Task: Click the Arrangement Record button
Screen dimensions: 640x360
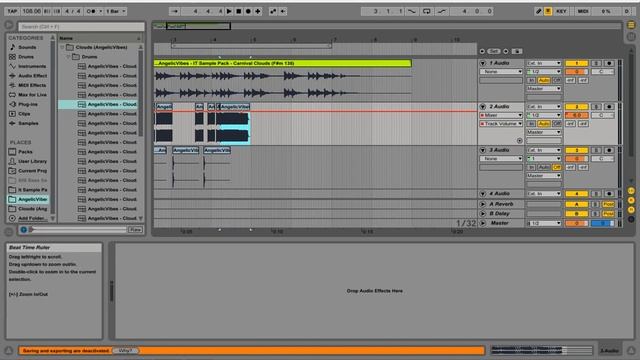Action: click(x=248, y=11)
